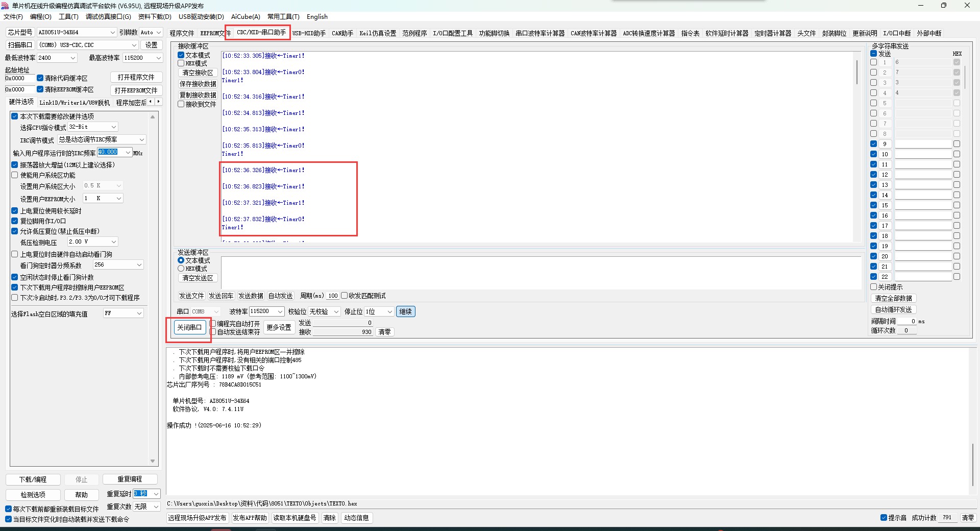Click the 更多设置 button
980x531 pixels.
(x=279, y=327)
